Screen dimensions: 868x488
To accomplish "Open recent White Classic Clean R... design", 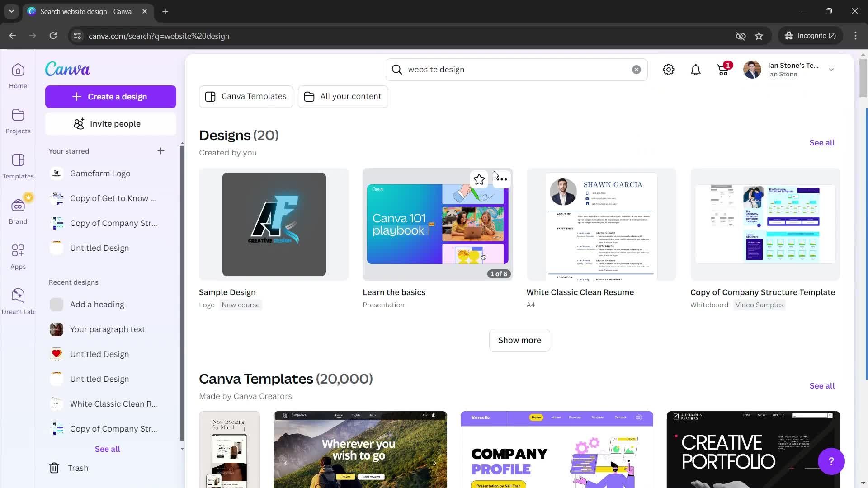I will pyautogui.click(x=111, y=404).
